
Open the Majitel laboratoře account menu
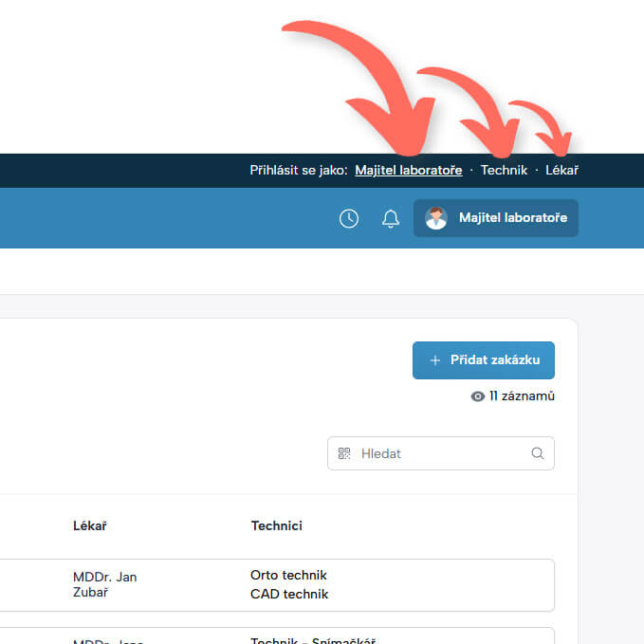click(512, 218)
